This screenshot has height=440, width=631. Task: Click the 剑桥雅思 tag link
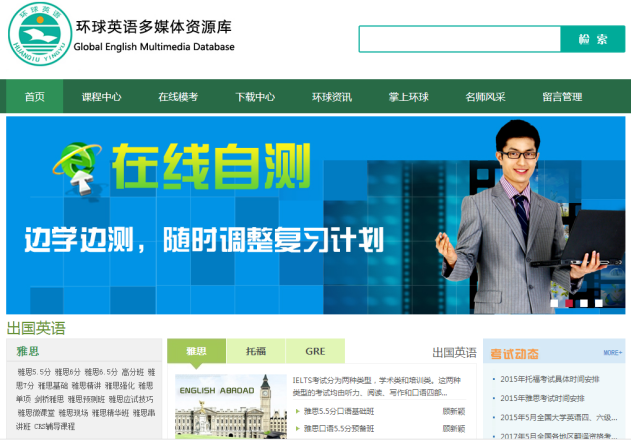(49, 399)
